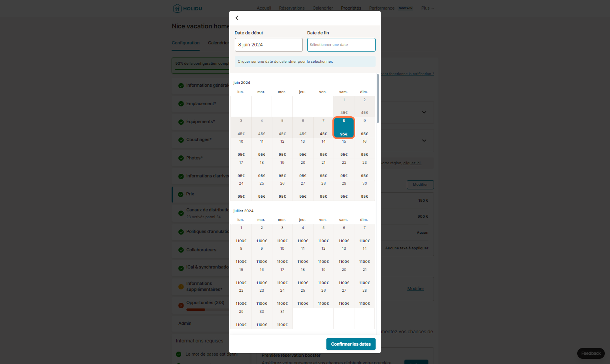
Task: Click the Modifier outlined button
Action: (x=420, y=185)
